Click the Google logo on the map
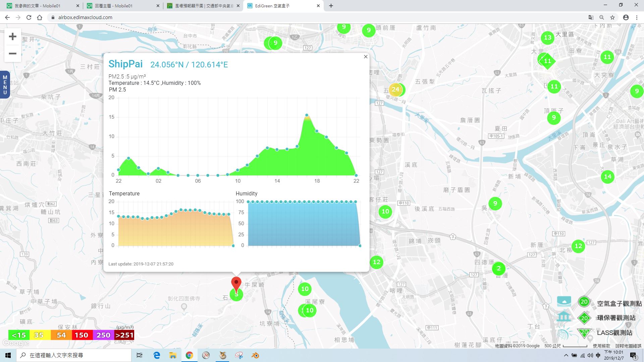 pos(15,343)
